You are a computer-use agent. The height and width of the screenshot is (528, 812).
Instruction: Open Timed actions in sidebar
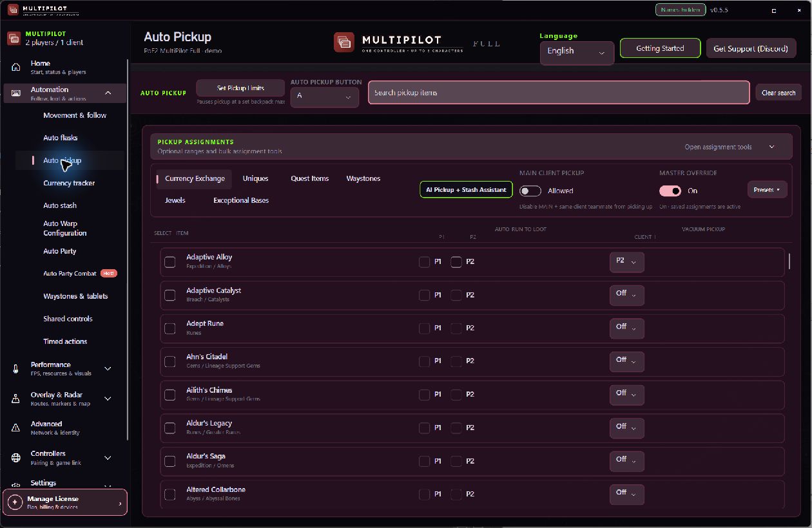(x=65, y=342)
